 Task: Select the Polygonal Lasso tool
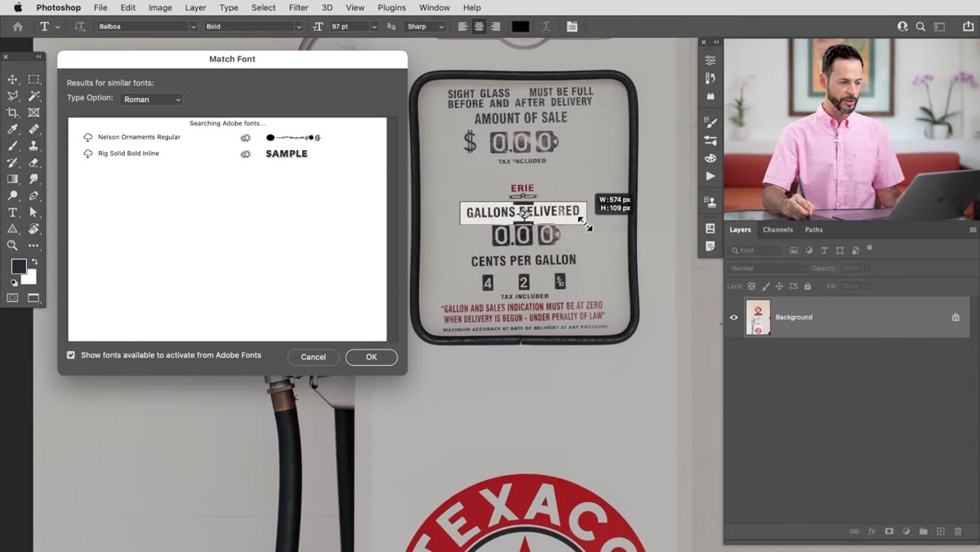(x=13, y=96)
